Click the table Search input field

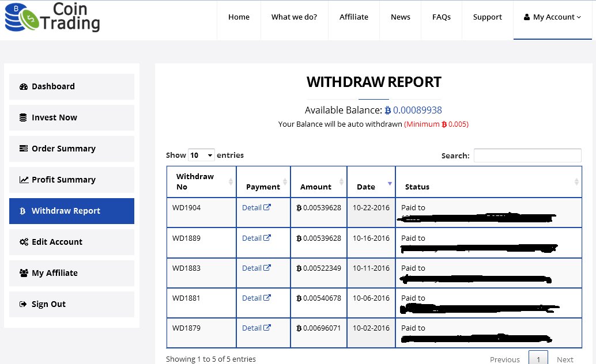527,156
